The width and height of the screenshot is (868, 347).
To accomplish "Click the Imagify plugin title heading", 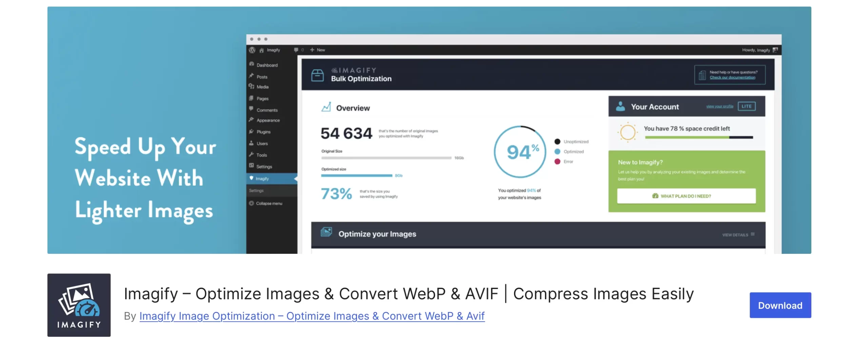I will tap(409, 293).
